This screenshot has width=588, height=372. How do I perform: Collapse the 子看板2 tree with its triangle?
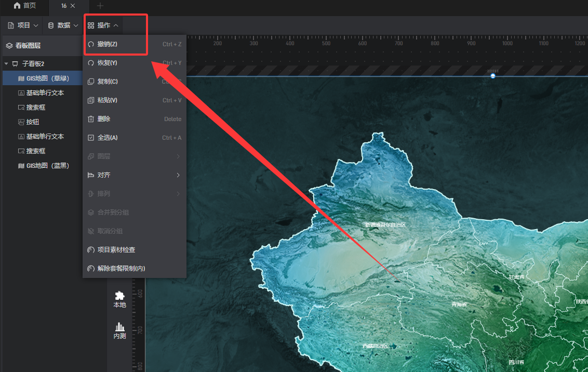(x=6, y=64)
